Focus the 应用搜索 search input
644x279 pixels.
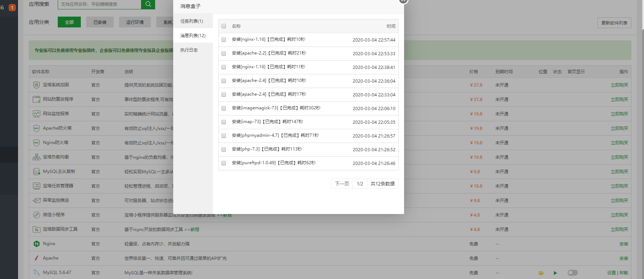coord(100,4)
